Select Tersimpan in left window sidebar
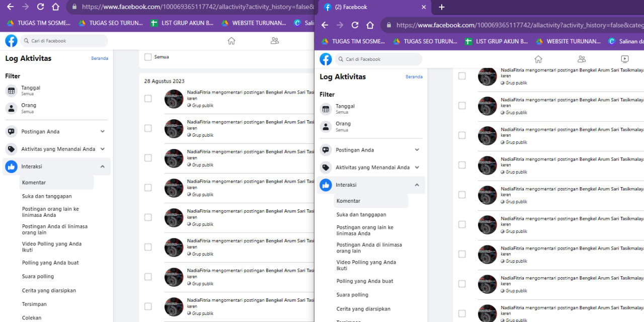Screen dimensions: 644x322 tap(35, 304)
